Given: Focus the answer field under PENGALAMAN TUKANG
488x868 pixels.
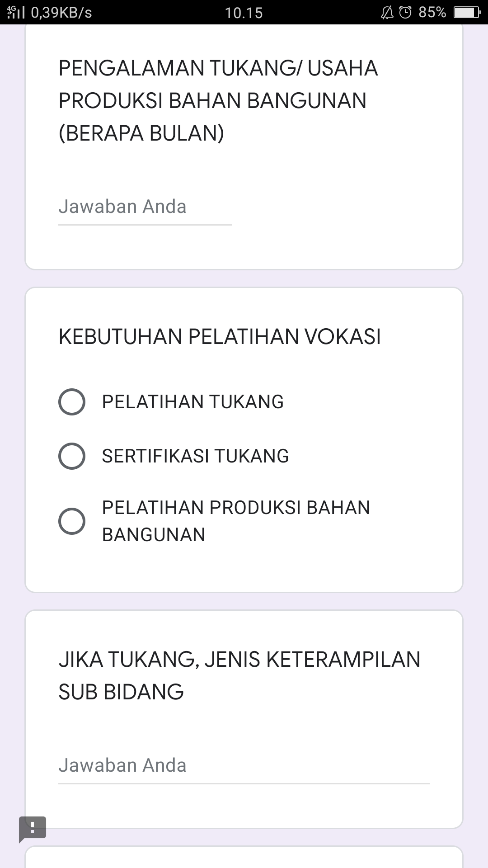Looking at the screenshot, I should [x=145, y=207].
